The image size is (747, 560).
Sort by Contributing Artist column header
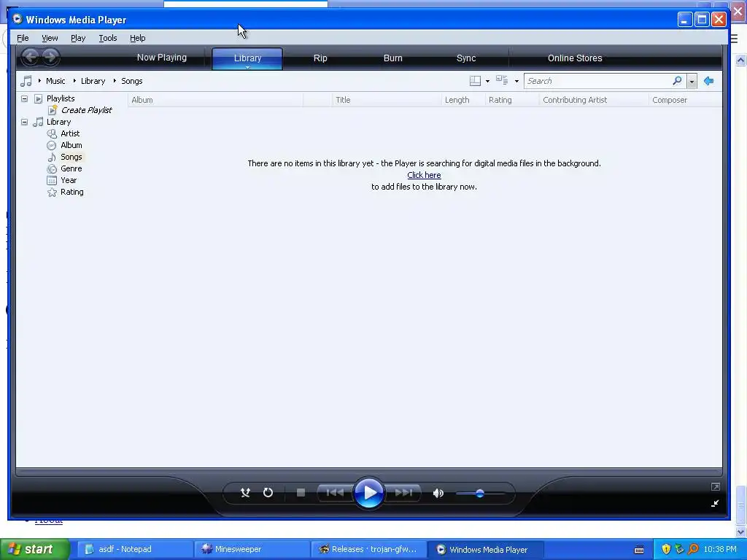[594, 100]
